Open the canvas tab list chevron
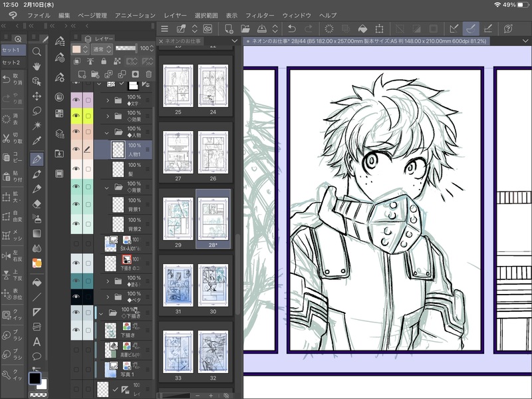The height and width of the screenshot is (399, 532). click(525, 41)
